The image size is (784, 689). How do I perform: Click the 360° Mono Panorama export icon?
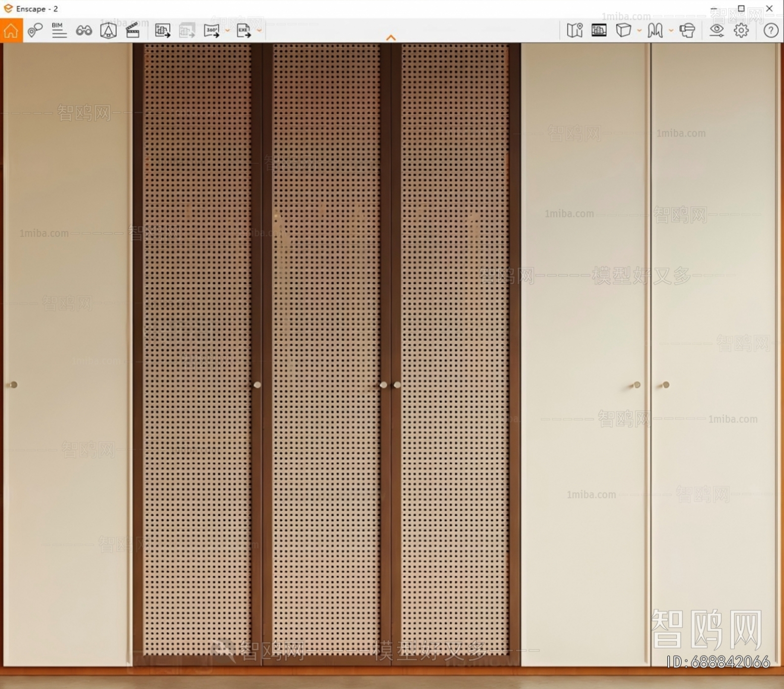coord(212,31)
